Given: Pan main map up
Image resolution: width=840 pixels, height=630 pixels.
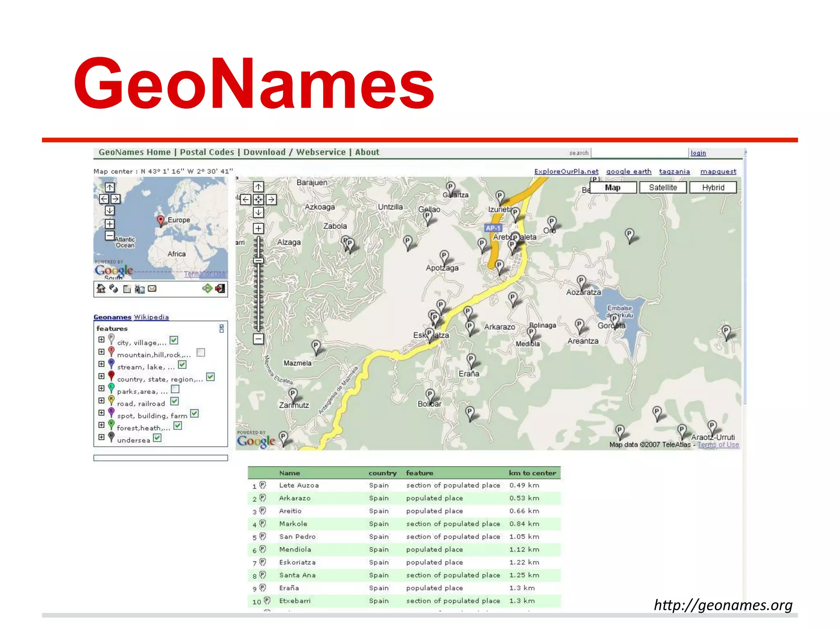Looking at the screenshot, I should (x=258, y=187).
